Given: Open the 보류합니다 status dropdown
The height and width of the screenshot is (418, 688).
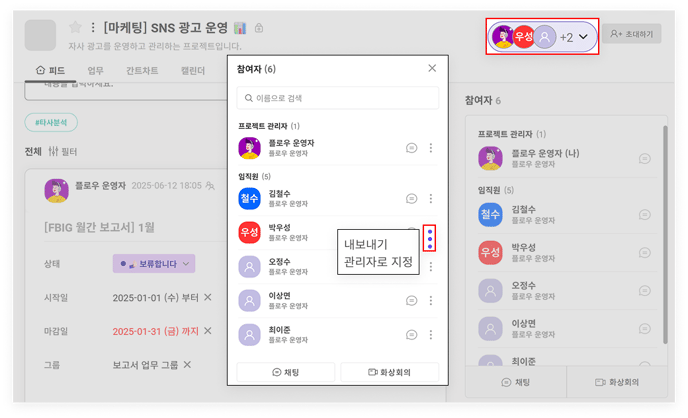Looking at the screenshot, I should tap(154, 264).
